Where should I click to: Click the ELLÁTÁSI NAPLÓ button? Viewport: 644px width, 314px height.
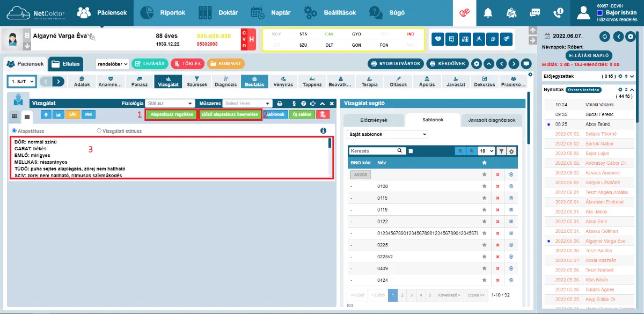pos(588,55)
